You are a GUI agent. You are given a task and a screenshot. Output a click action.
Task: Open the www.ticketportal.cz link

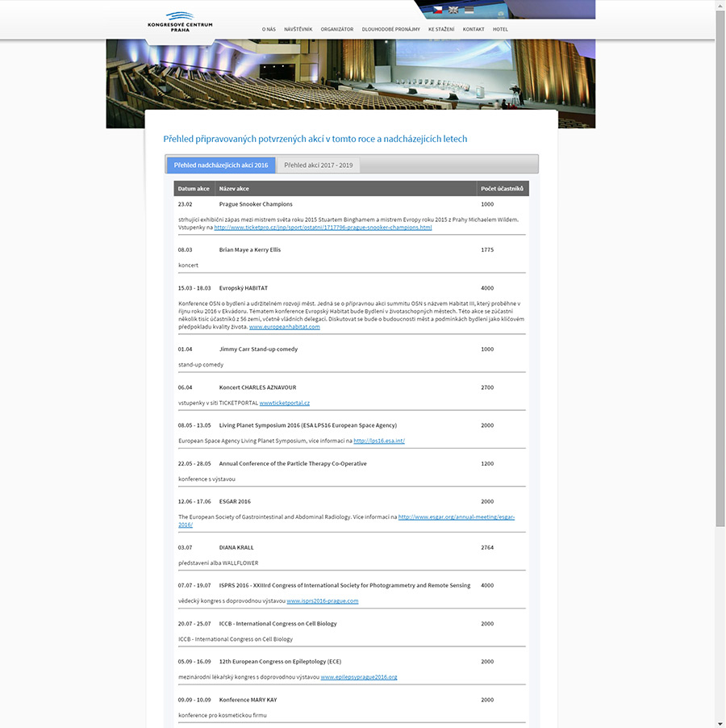285,403
